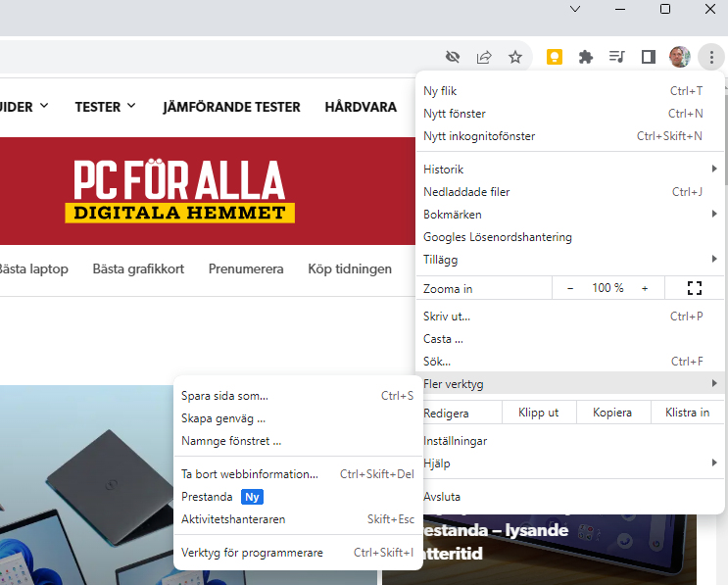Click the share page icon

tap(484, 57)
